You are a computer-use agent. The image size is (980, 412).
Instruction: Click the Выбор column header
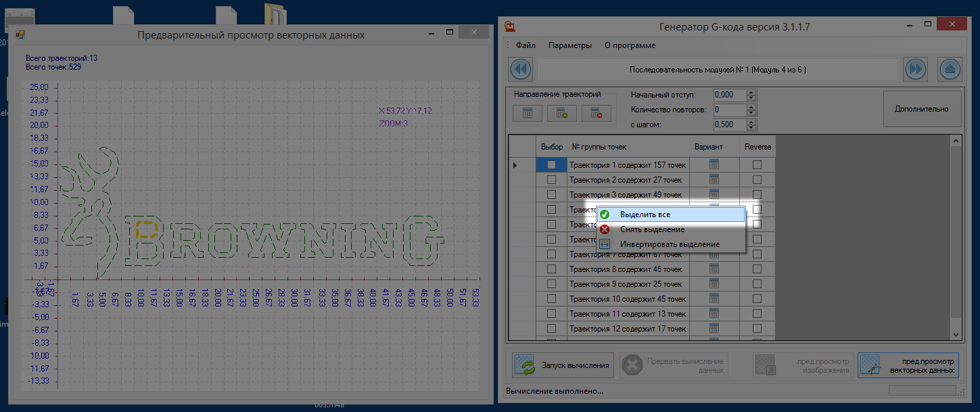[x=552, y=147]
